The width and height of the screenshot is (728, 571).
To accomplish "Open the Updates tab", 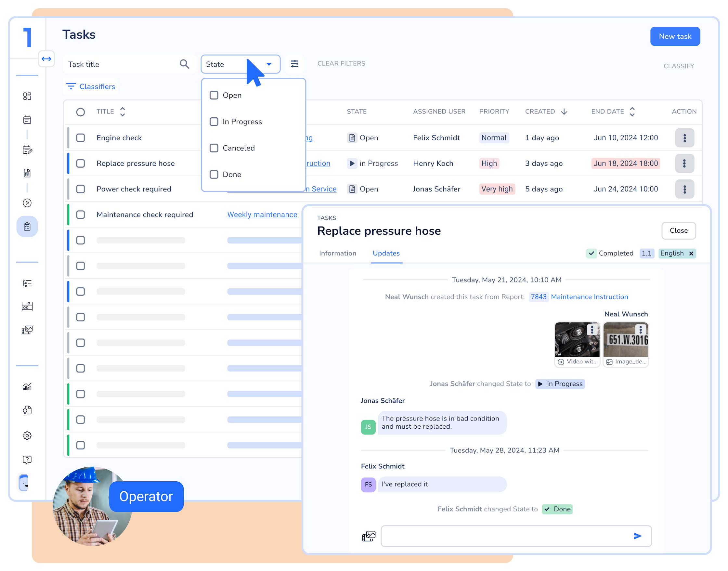I will click(x=386, y=253).
